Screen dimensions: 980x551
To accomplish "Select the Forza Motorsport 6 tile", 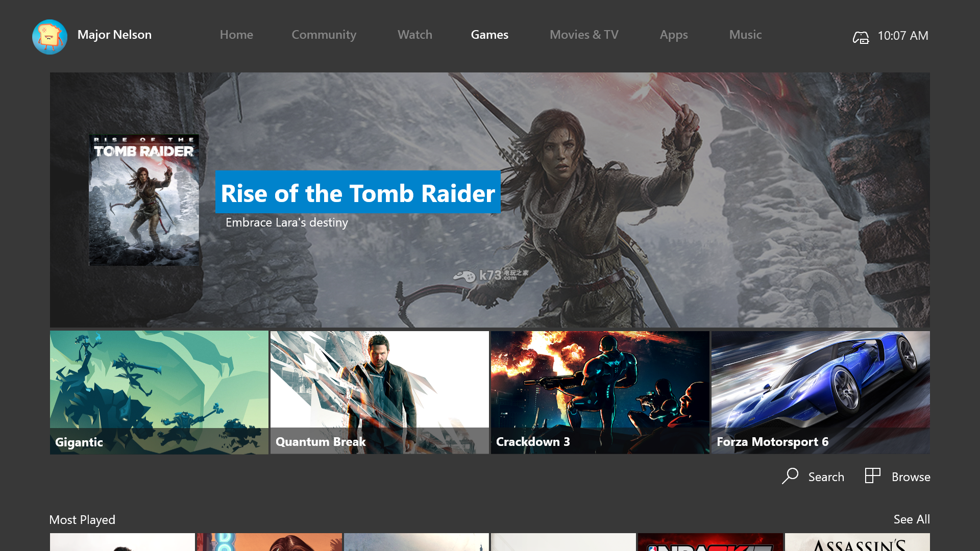I will pyautogui.click(x=820, y=392).
